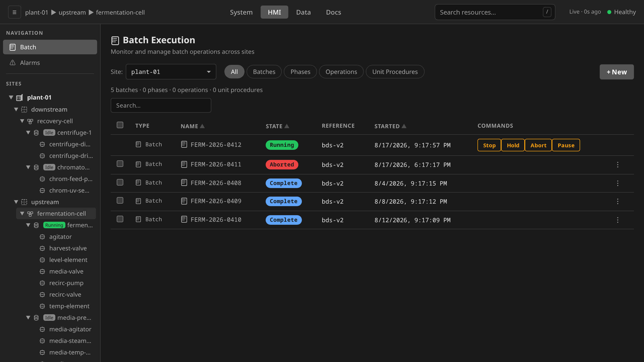This screenshot has height=362, width=644.
Task: Click the agitator equipment icon
Action: pos(42,237)
